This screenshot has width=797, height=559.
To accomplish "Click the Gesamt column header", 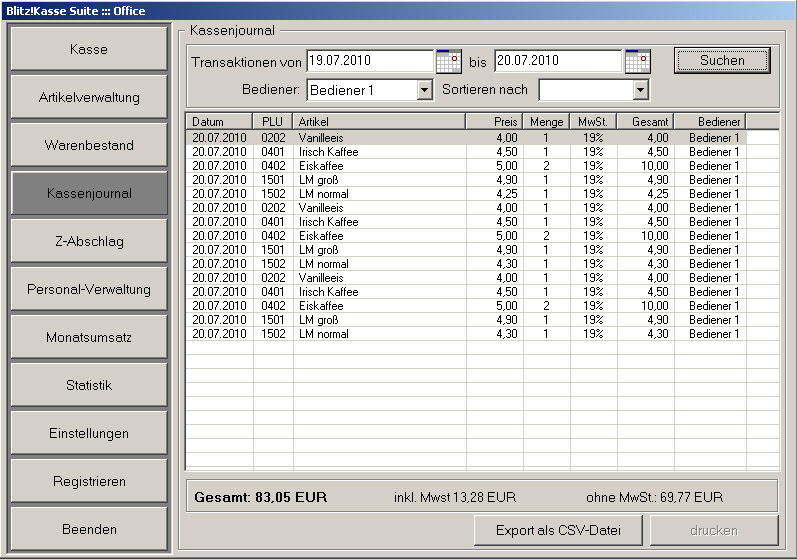I will click(x=646, y=121).
